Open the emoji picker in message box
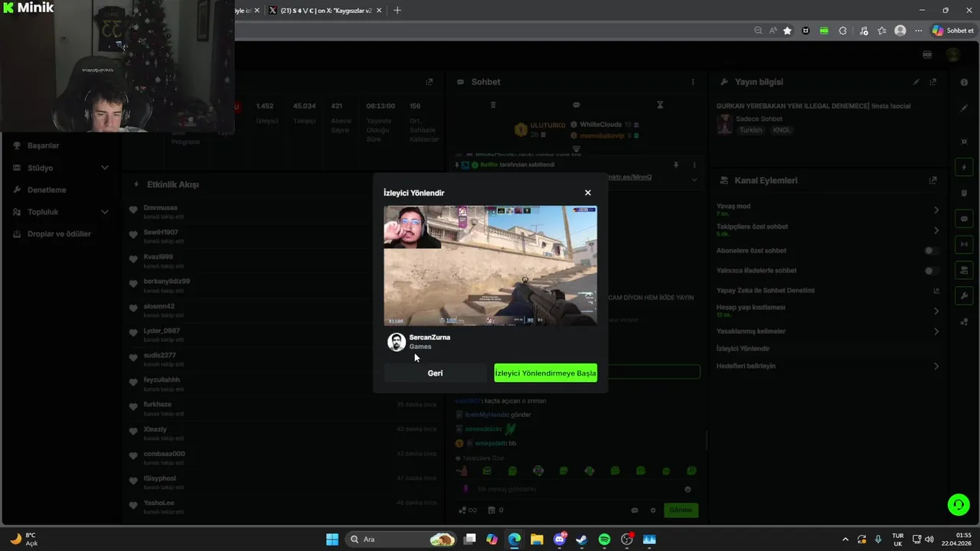Viewport: 980px width, 551px height. pos(688,489)
